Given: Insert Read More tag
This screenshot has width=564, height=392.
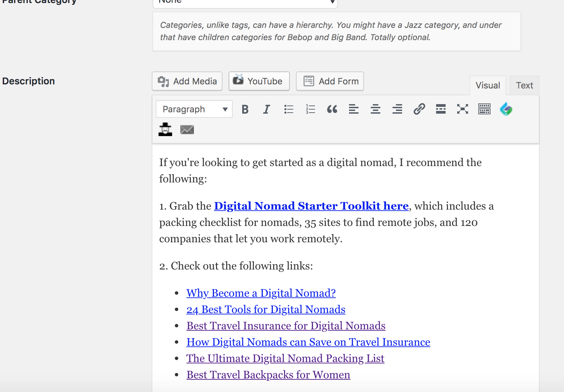Looking at the screenshot, I should (441, 109).
